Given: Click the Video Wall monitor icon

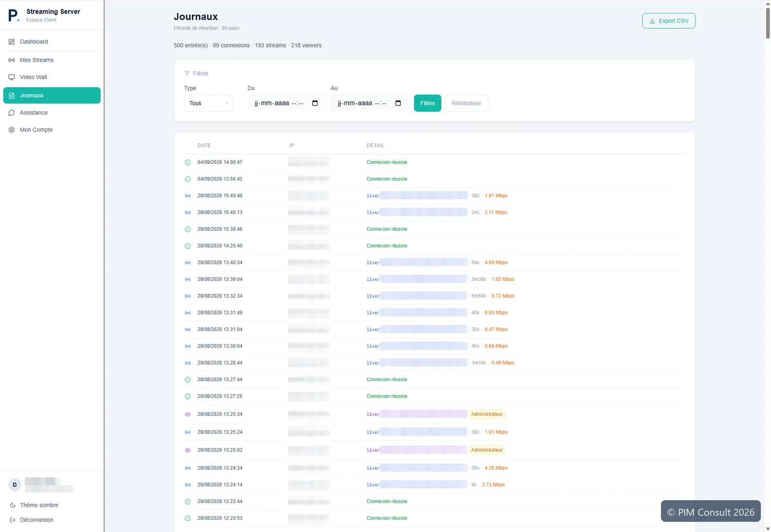Looking at the screenshot, I should (x=12, y=77).
